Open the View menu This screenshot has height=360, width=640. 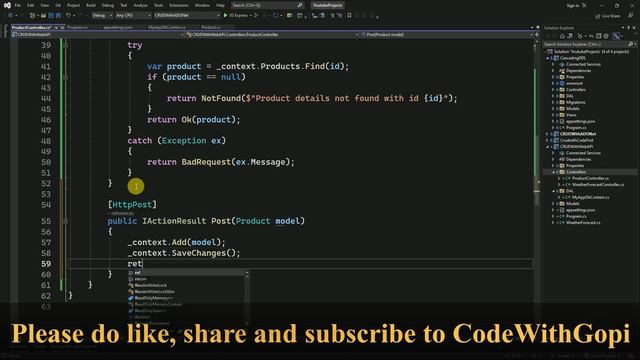tap(44, 5)
